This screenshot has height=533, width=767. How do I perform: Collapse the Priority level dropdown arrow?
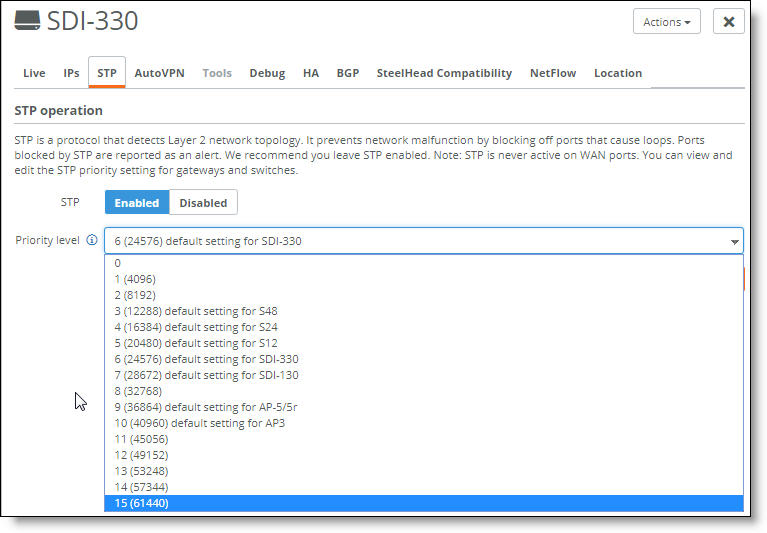(734, 242)
